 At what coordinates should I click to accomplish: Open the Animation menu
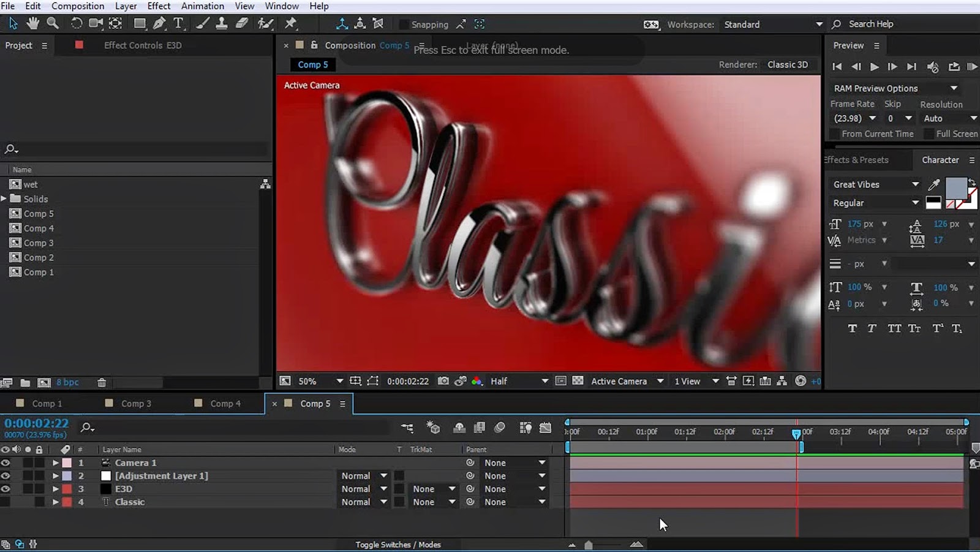[202, 6]
